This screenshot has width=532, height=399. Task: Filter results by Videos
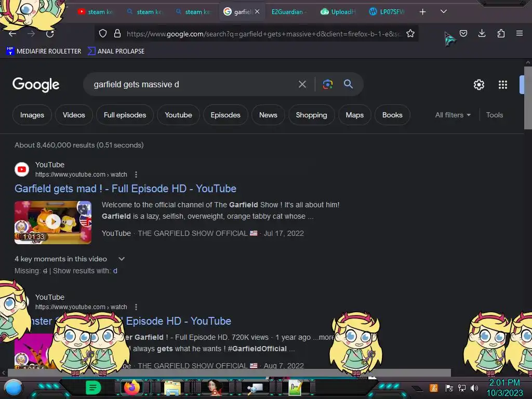(x=74, y=115)
